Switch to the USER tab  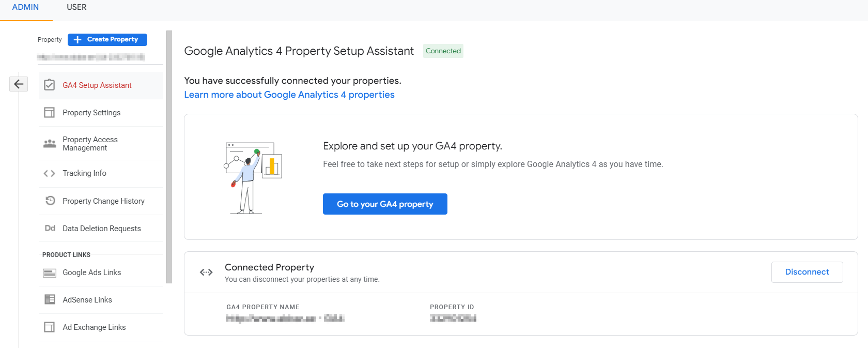pyautogui.click(x=76, y=7)
